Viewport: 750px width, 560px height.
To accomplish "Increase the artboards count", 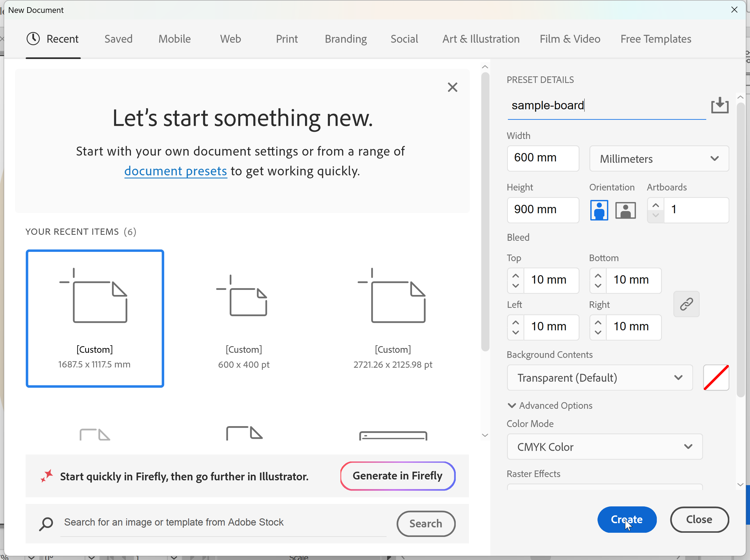I will (655, 205).
